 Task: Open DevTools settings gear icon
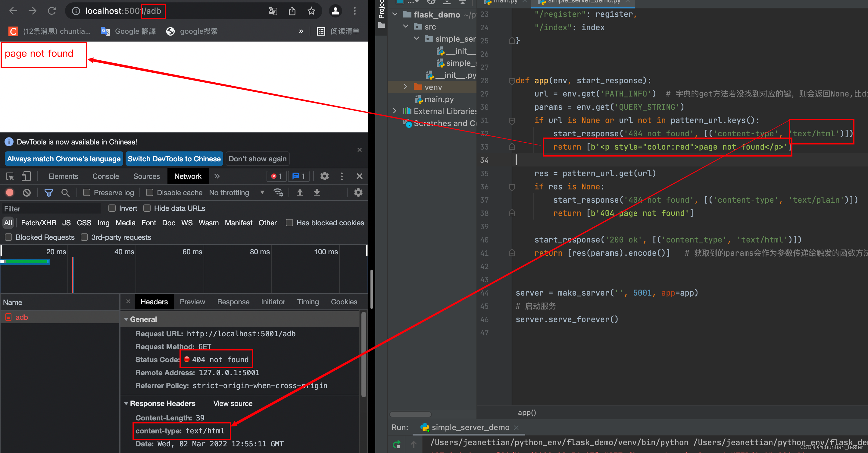pyautogui.click(x=324, y=176)
